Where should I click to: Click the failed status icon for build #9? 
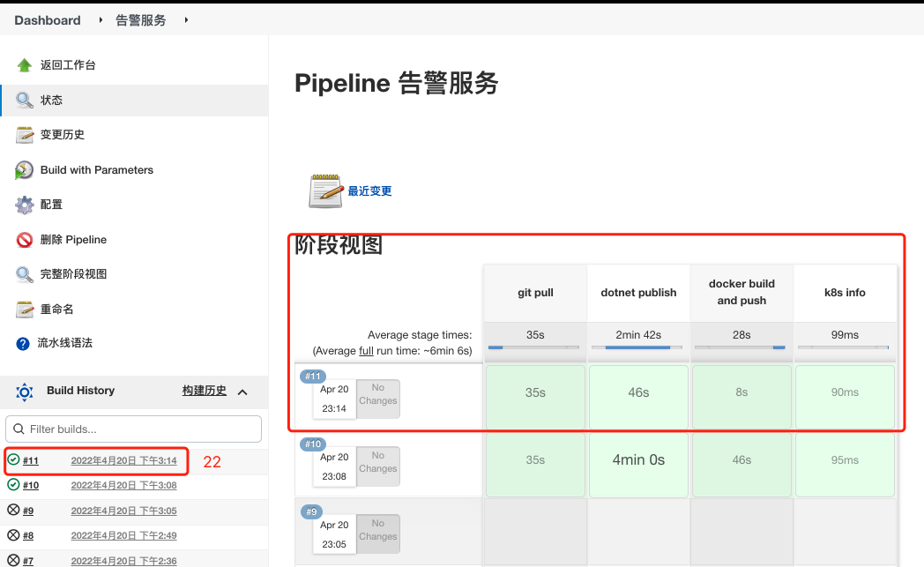(13, 511)
